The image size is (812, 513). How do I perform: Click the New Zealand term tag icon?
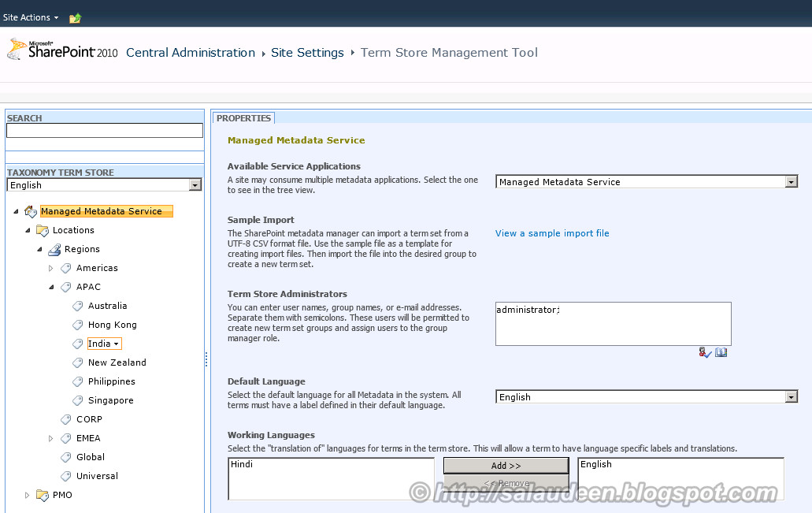point(78,362)
